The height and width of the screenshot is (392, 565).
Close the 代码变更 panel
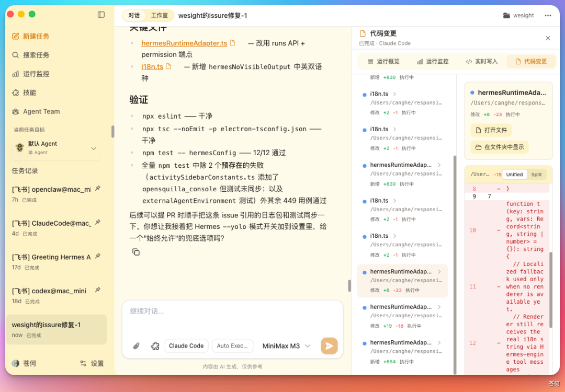click(548, 38)
